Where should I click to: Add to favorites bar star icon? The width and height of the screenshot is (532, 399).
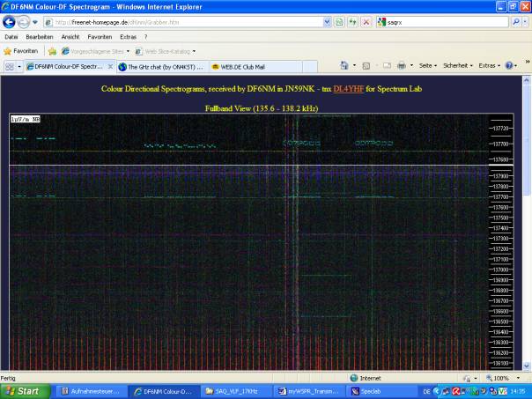pyautogui.click(x=52, y=51)
